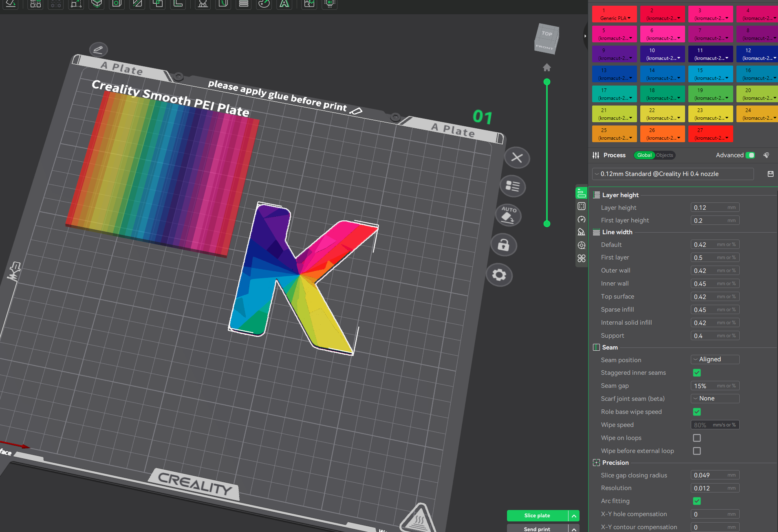This screenshot has width=778, height=532.
Task: Switch to Global process tab
Action: 644,155
